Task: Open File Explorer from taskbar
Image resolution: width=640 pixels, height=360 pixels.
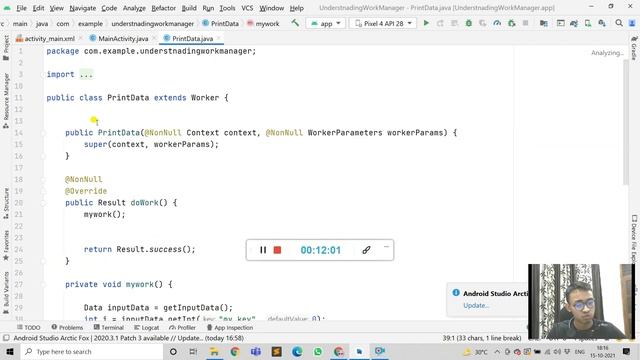Action: click(214, 351)
